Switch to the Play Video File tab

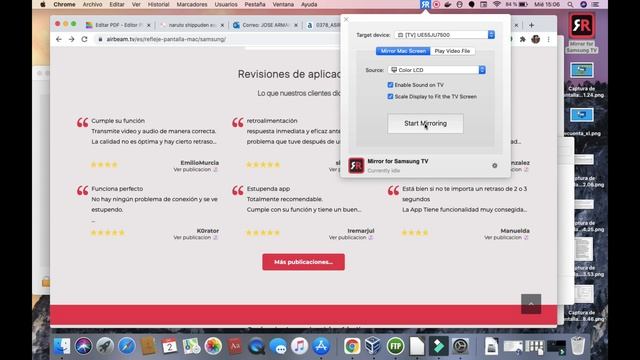(x=452, y=51)
